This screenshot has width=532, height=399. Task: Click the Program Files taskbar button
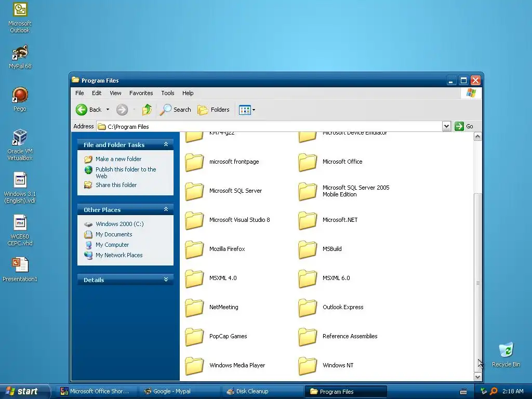click(x=345, y=392)
